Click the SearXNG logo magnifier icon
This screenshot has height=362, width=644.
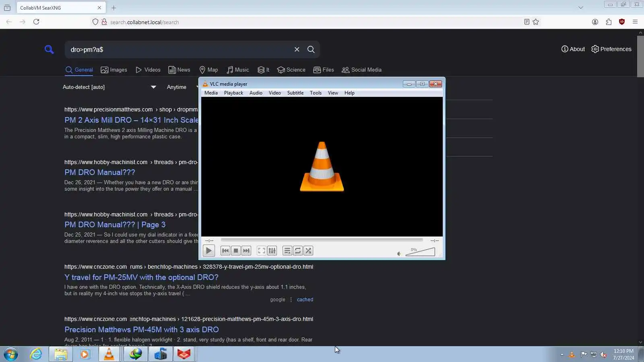(49, 49)
